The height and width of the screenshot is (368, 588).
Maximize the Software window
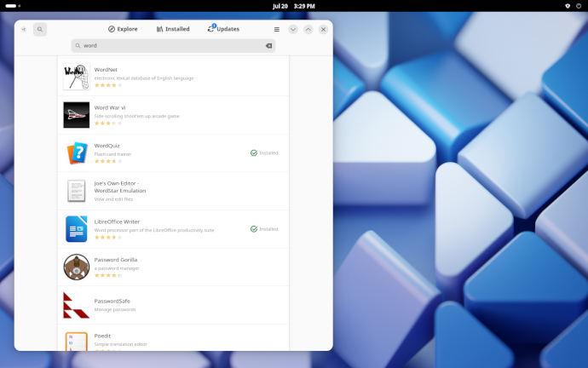click(x=308, y=29)
